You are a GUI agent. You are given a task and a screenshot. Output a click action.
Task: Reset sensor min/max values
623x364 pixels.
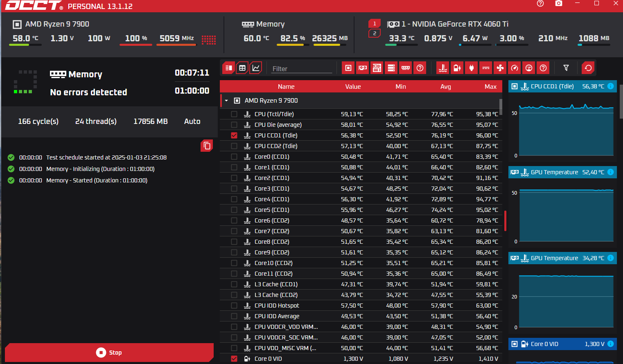click(588, 68)
